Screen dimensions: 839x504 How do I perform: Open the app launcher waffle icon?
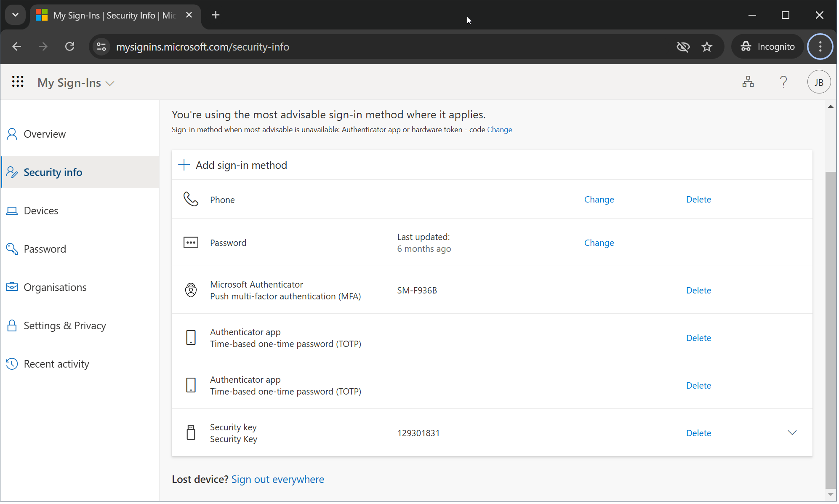click(17, 82)
